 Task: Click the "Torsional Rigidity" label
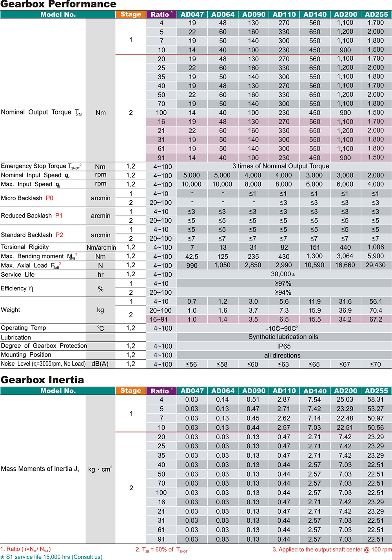[x=25, y=247]
